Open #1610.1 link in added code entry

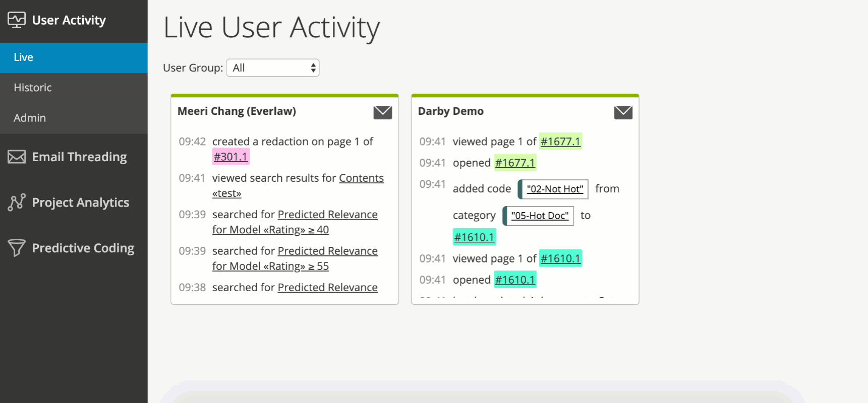click(x=474, y=237)
